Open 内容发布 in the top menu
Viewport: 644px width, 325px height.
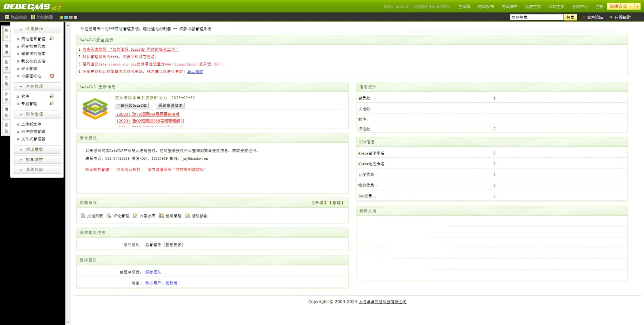pos(486,6)
